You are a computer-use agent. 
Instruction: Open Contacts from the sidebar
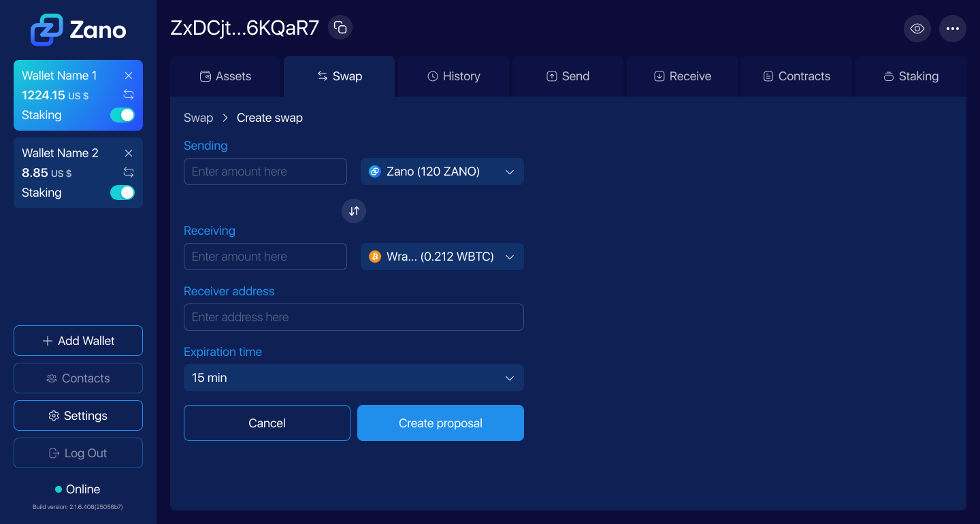78,378
